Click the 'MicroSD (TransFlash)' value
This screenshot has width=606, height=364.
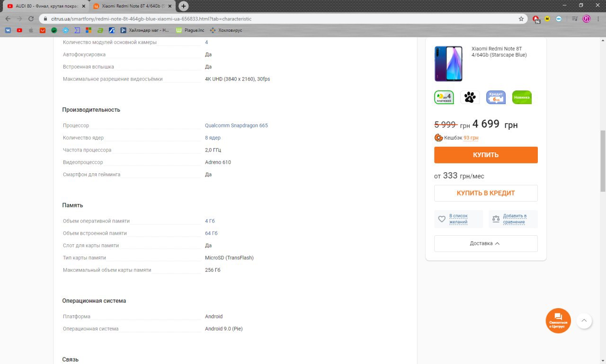point(229,258)
